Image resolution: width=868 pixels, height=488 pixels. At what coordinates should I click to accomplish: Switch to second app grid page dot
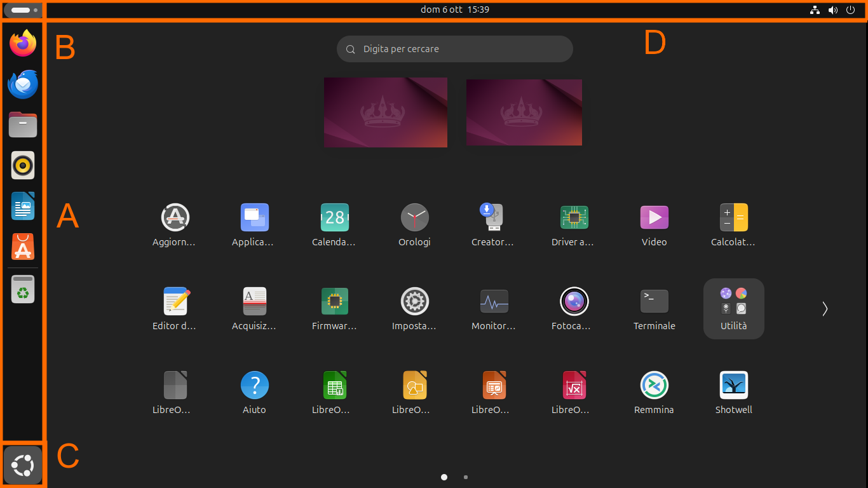466,477
